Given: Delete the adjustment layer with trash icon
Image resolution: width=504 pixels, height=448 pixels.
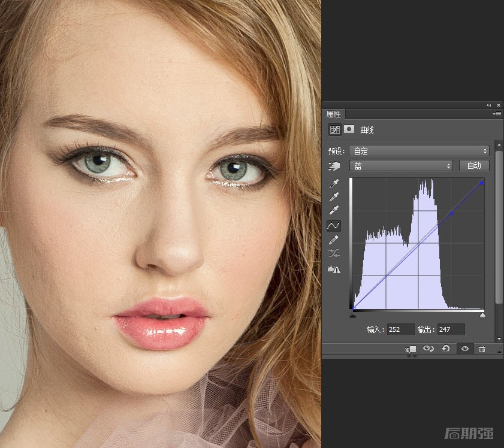Looking at the screenshot, I should [x=482, y=349].
